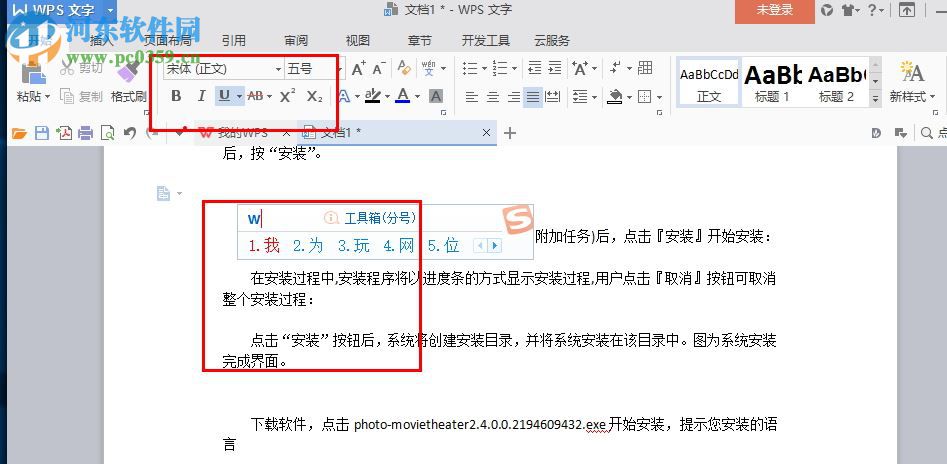Open print preview icon
This screenshot has height=464, width=947.
coord(108,133)
